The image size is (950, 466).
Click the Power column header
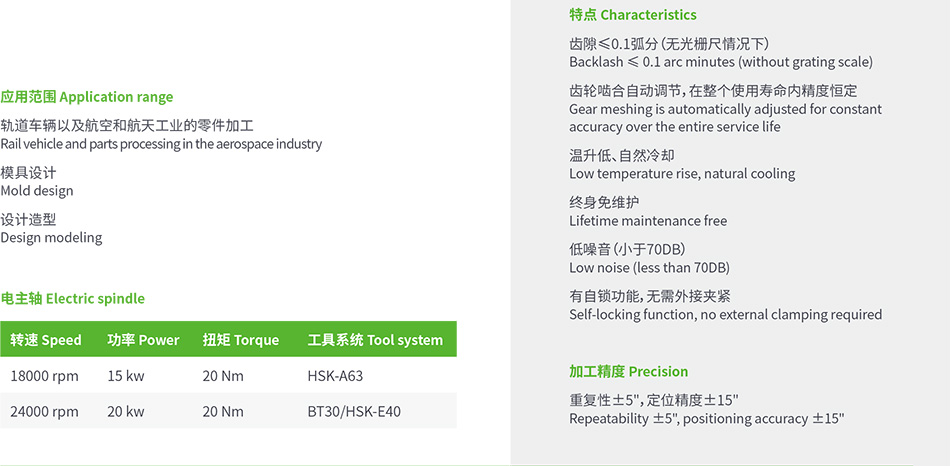(143, 340)
